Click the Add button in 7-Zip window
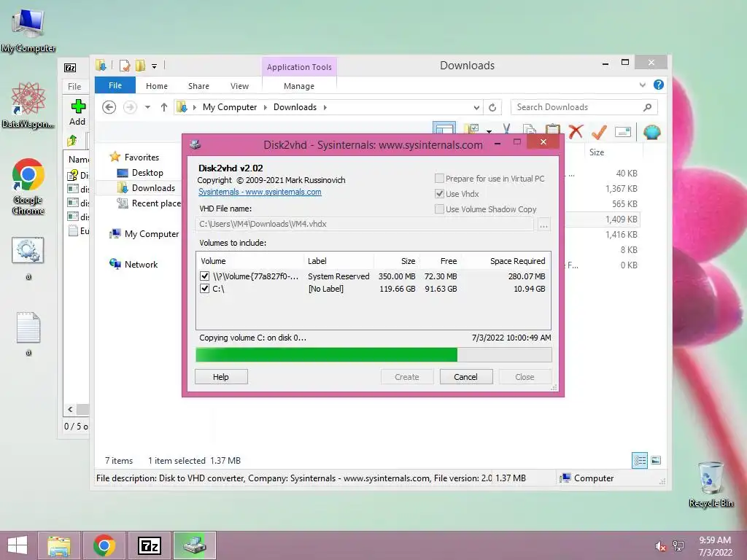This screenshot has width=747, height=560. click(77, 112)
